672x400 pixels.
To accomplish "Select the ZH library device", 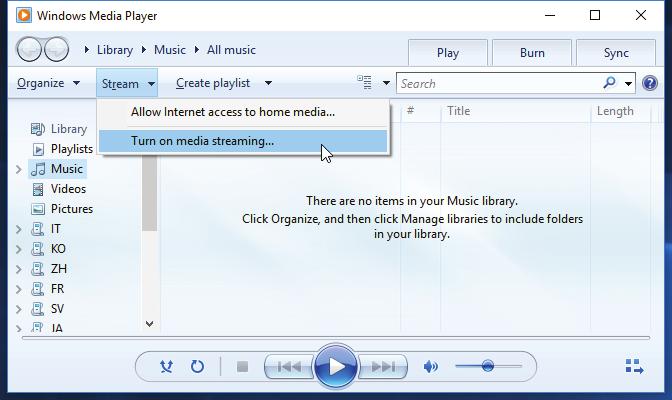I will (x=49, y=269).
